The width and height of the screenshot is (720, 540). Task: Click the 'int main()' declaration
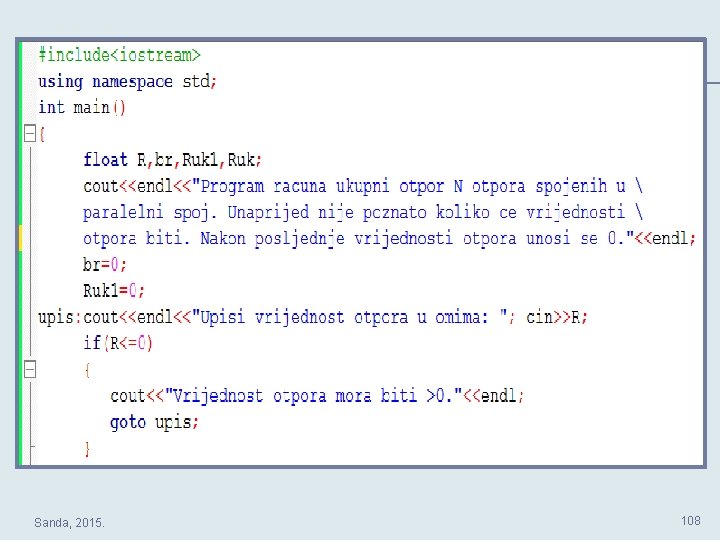[x=82, y=108]
